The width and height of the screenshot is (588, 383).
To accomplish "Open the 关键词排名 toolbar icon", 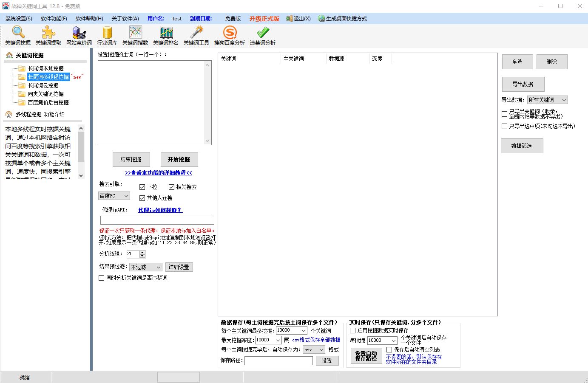I will pyautogui.click(x=166, y=32).
